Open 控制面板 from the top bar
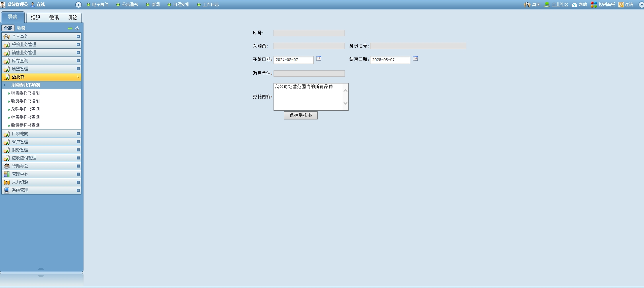This screenshot has height=288, width=644. point(603,5)
